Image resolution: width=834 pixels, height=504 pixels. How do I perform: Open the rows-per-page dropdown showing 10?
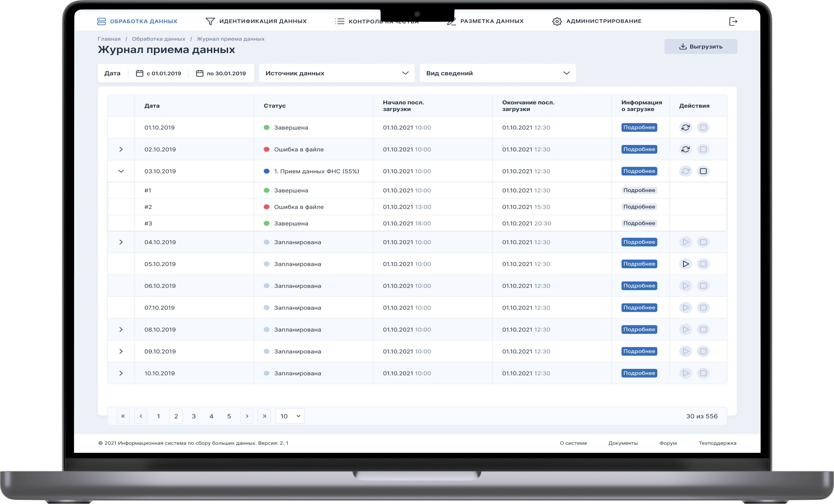point(290,416)
